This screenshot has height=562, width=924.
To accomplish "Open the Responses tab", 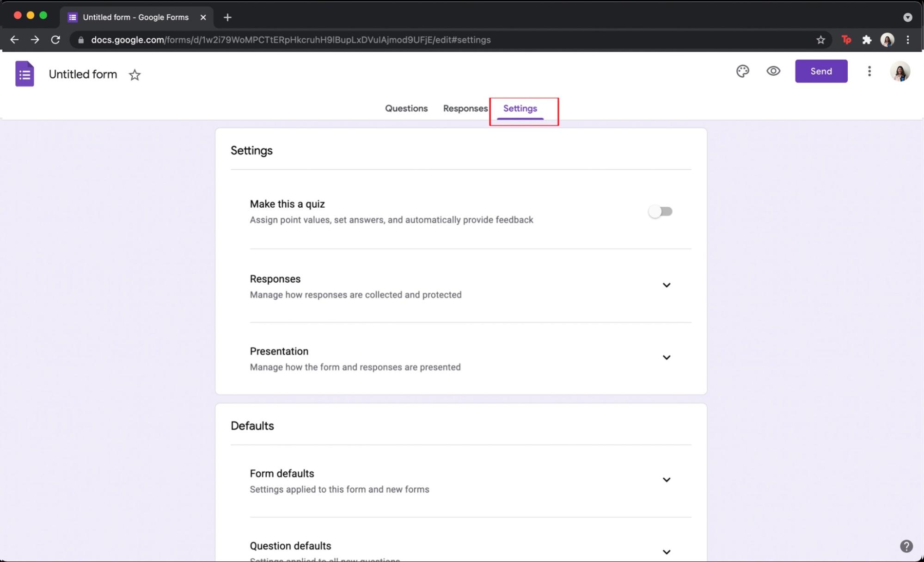I will pos(465,108).
